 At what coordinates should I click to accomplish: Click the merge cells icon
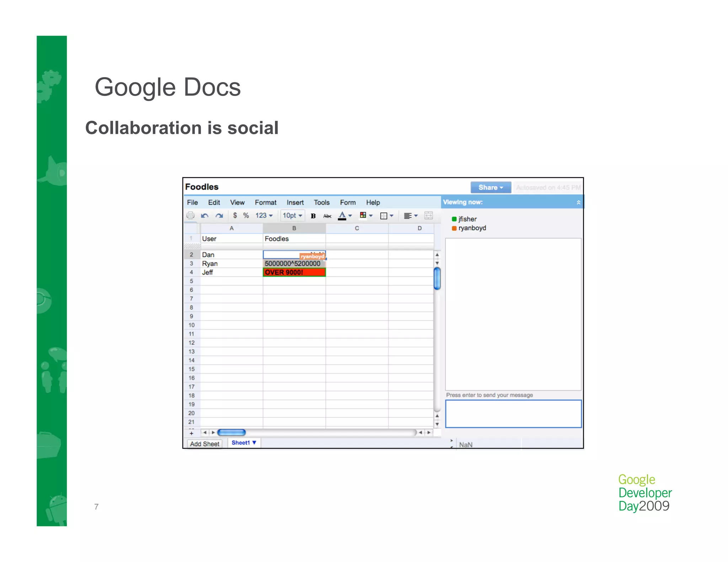tap(429, 215)
